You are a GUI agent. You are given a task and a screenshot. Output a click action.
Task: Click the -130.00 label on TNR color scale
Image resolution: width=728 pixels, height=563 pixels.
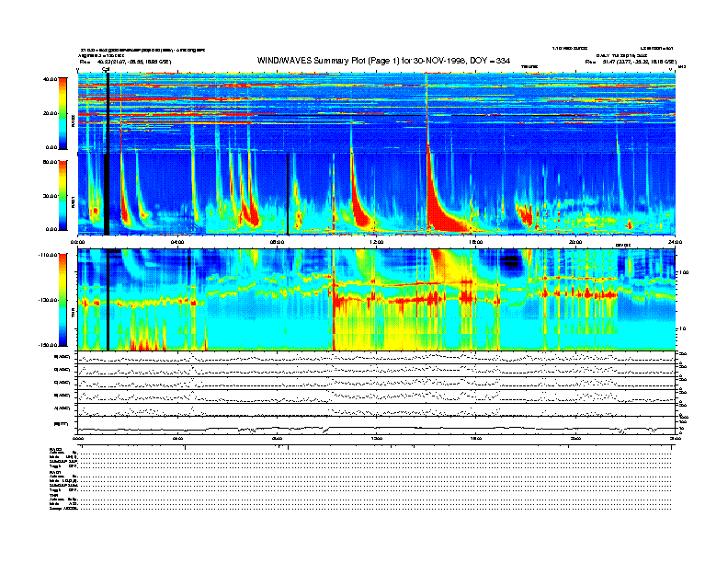pyautogui.click(x=48, y=300)
